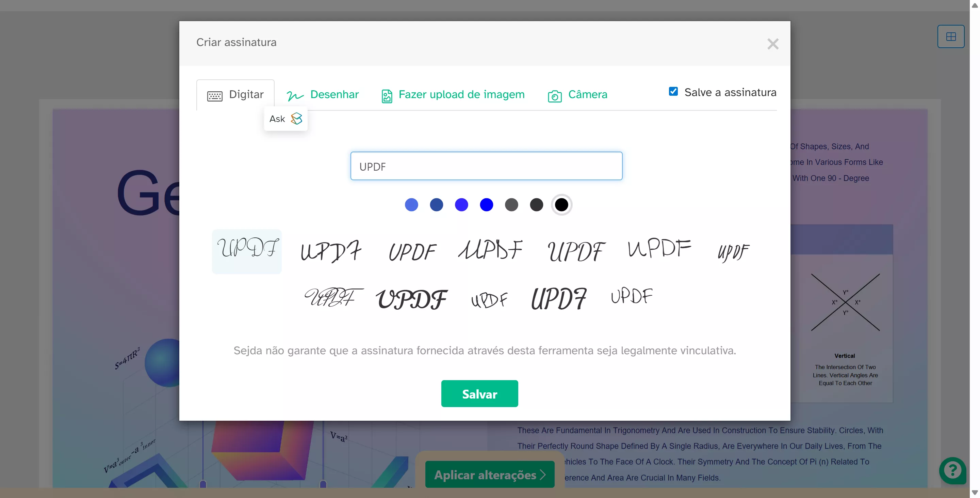Click the keyboard icon on the Digitar tab
This screenshot has height=498, width=980.
[x=215, y=96]
